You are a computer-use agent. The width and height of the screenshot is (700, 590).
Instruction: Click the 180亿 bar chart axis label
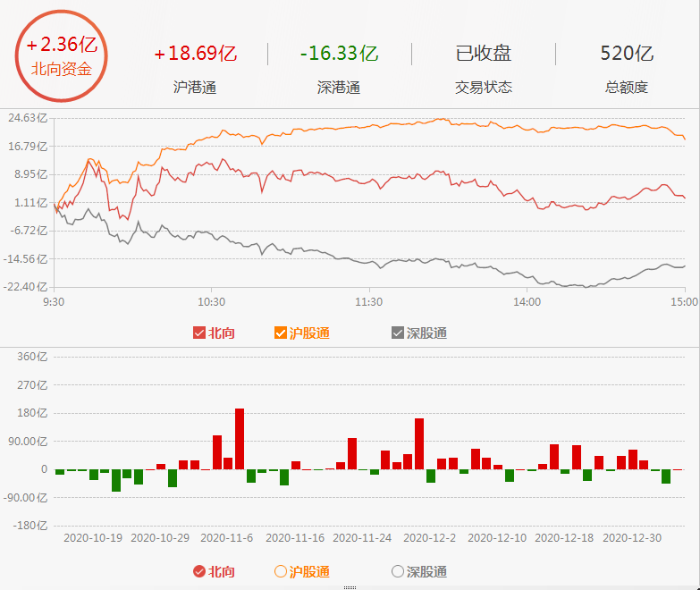point(32,413)
